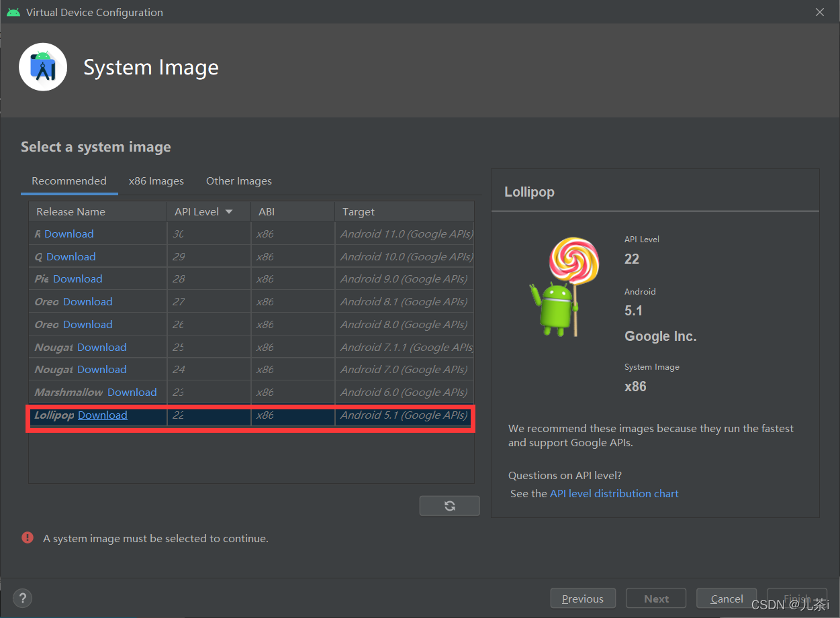This screenshot has height=618, width=840.
Task: Switch to the x86 Images tab
Action: pos(156,181)
